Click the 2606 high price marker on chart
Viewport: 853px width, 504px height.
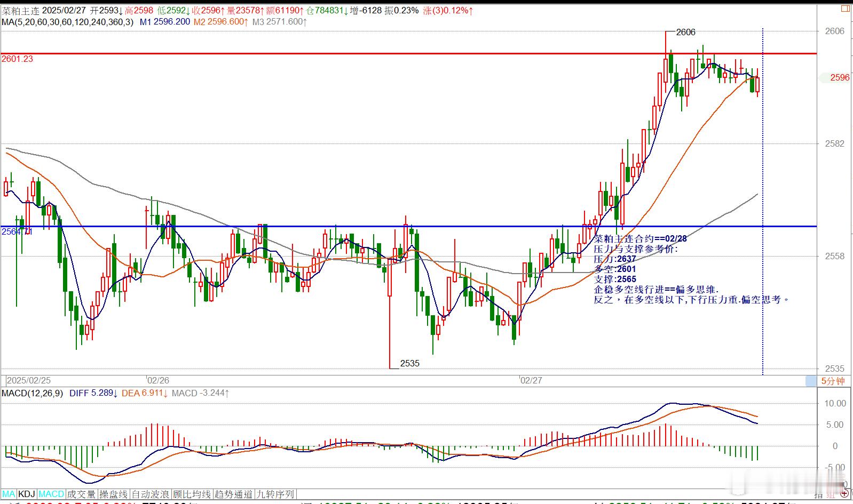(x=685, y=32)
